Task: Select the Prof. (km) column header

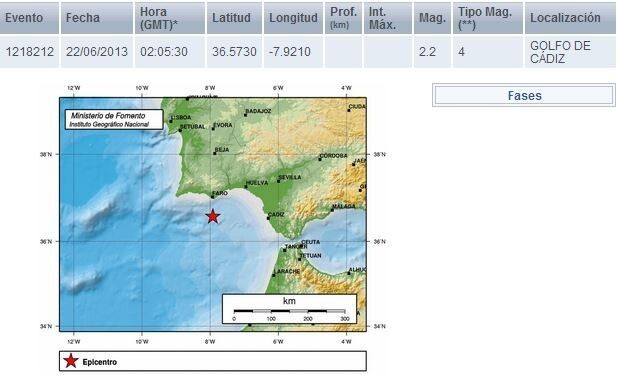Action: 343,18
